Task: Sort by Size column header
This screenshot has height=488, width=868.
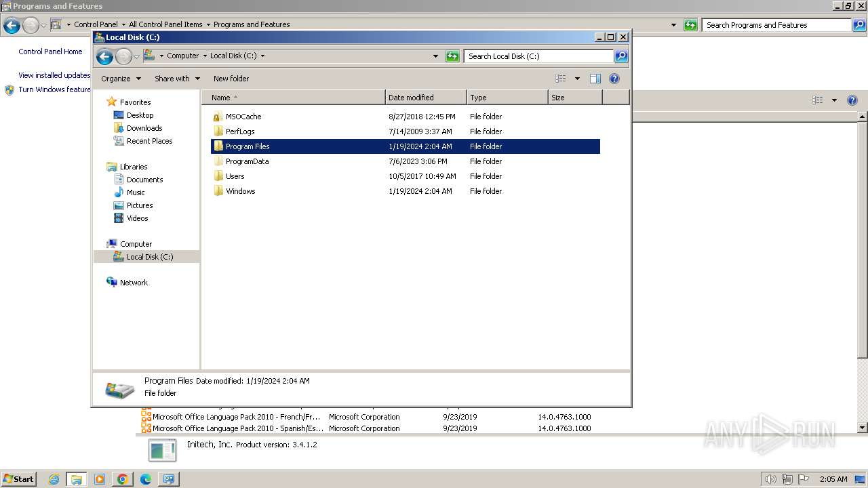Action: point(575,98)
